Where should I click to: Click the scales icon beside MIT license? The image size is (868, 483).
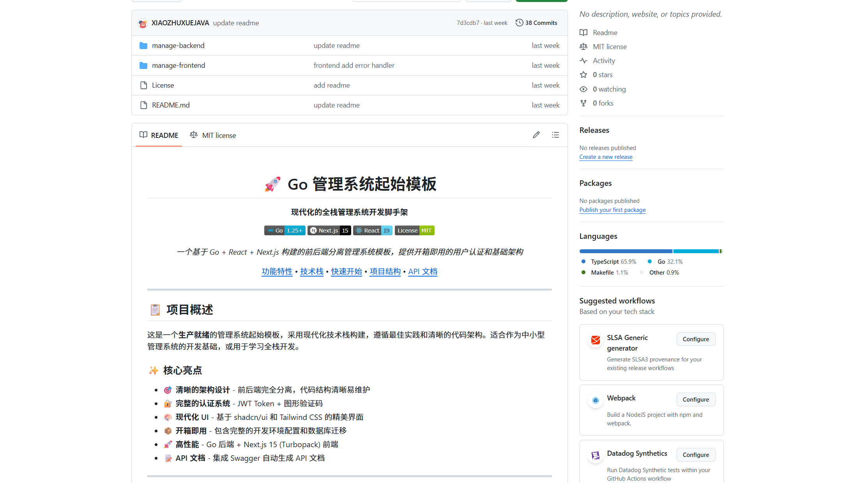click(x=583, y=46)
